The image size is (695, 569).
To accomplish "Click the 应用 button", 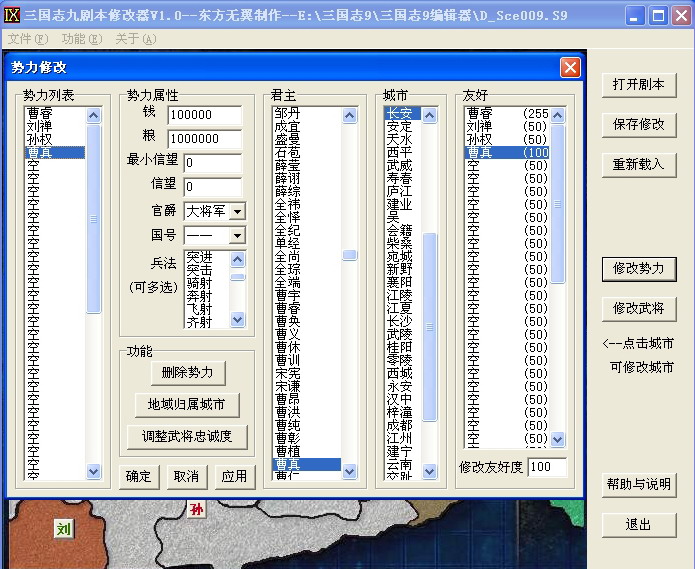I will (235, 477).
